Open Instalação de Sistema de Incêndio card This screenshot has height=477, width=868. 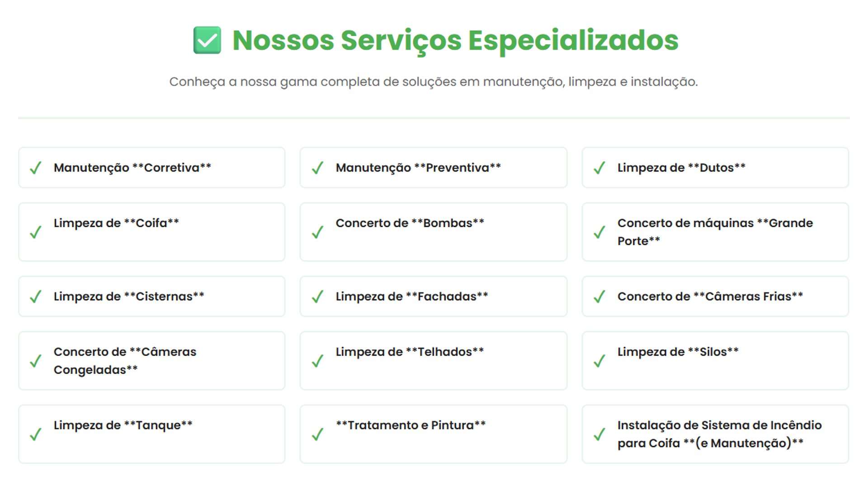(715, 434)
